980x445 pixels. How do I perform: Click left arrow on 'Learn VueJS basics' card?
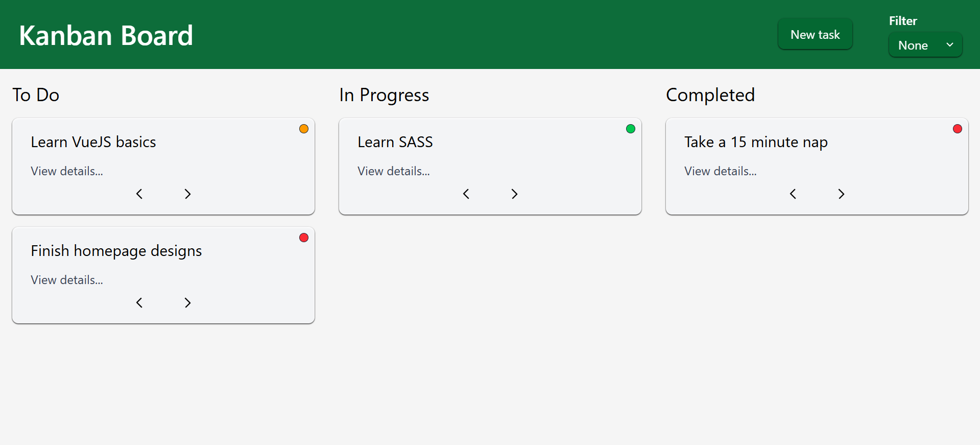(x=139, y=194)
